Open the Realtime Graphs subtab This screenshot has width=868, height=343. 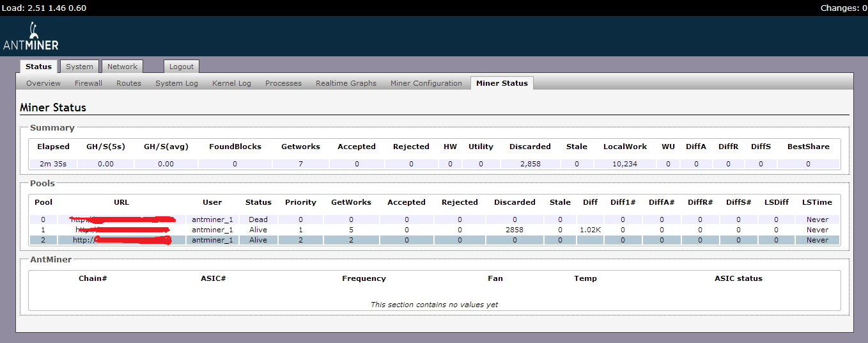(346, 83)
